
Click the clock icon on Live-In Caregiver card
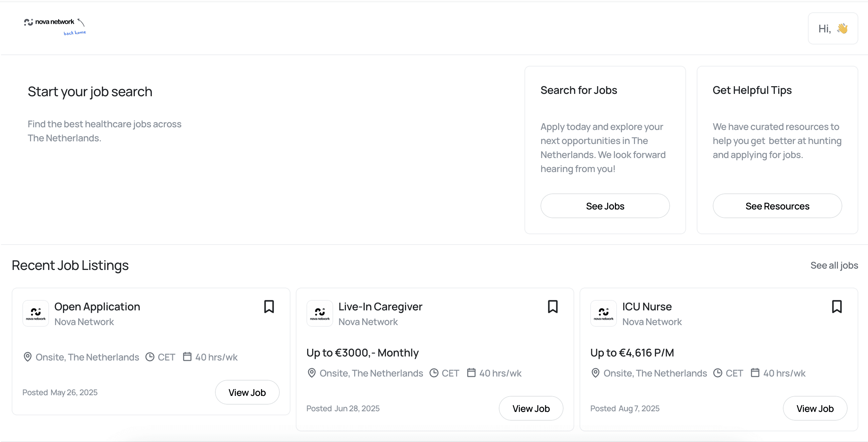(x=434, y=373)
